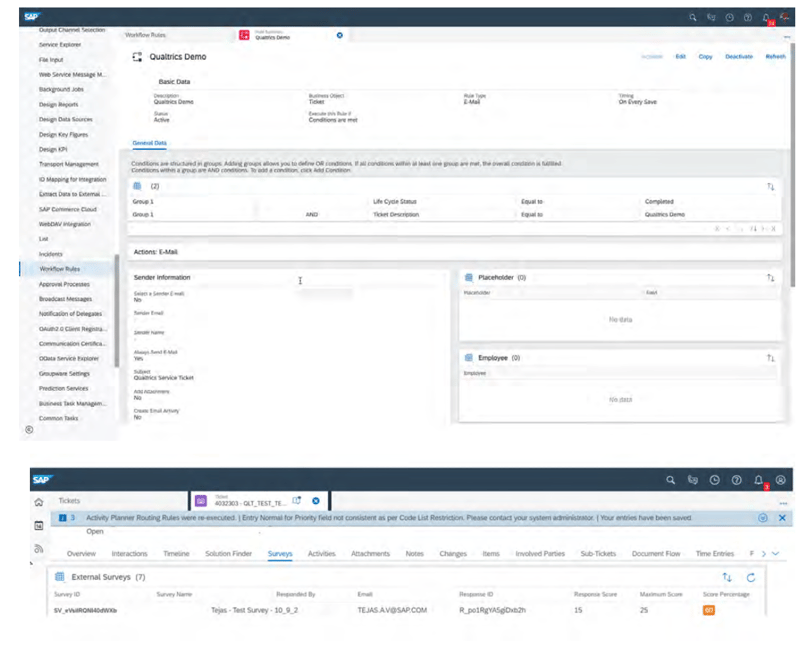Screen dimensions: 800x645
Task: Open the Attachments tab
Action: point(370,554)
